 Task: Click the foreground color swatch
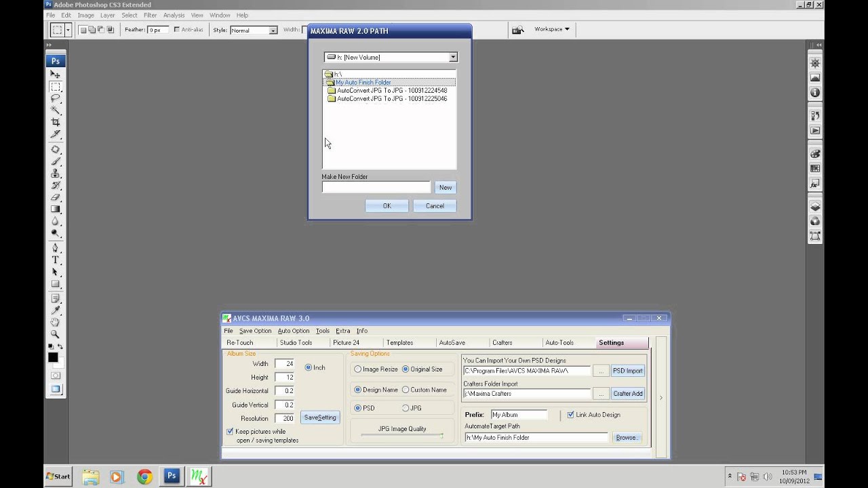(x=53, y=357)
